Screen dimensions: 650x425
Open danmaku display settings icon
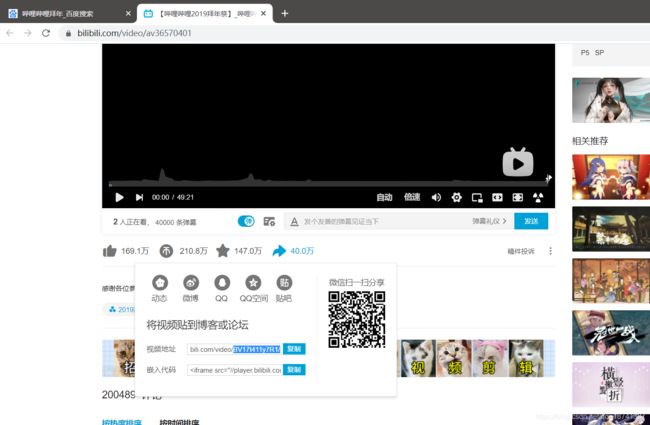click(269, 221)
